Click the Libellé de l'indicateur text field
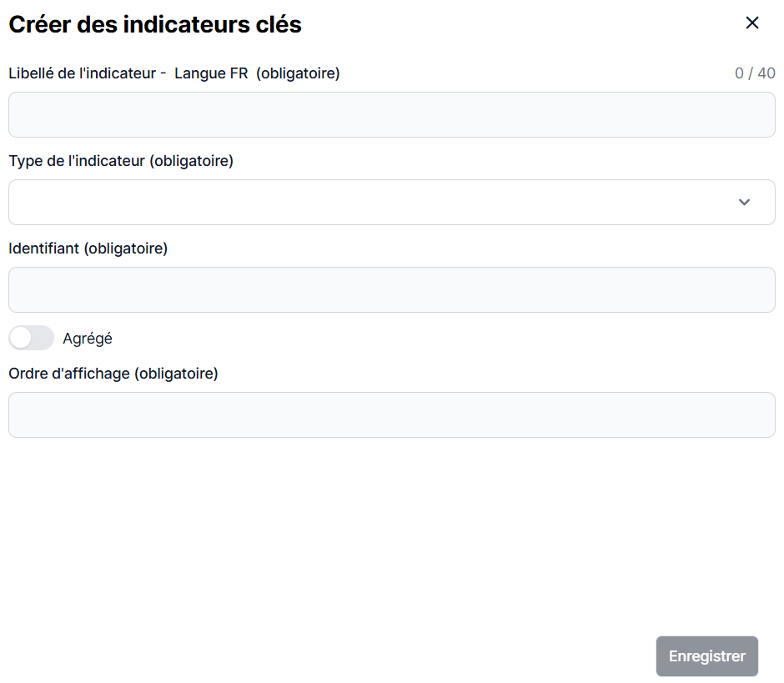The width and height of the screenshot is (784, 683). pos(392,115)
